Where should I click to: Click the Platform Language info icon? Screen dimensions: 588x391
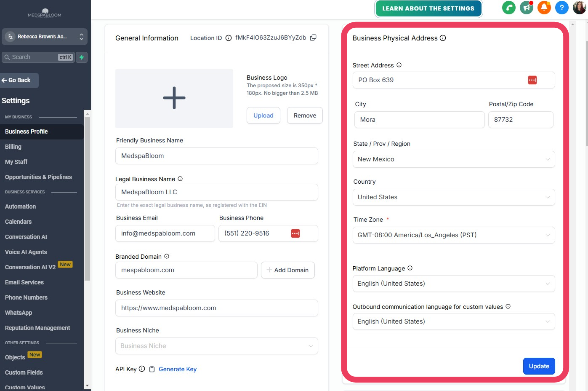coord(410,268)
